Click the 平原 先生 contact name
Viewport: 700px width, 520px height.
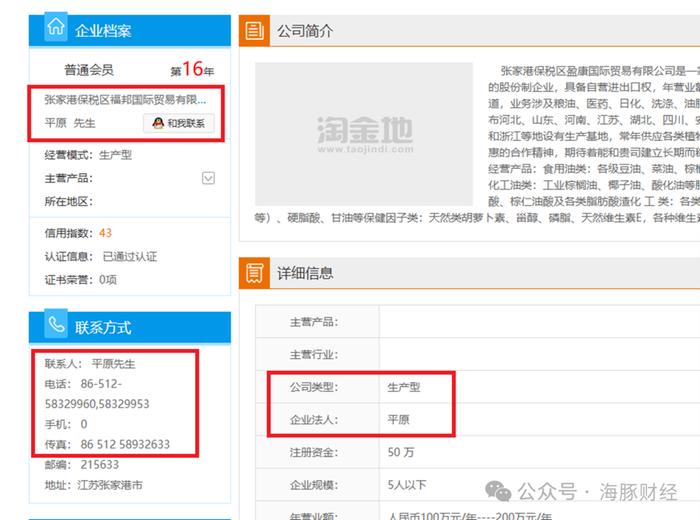click(70, 123)
